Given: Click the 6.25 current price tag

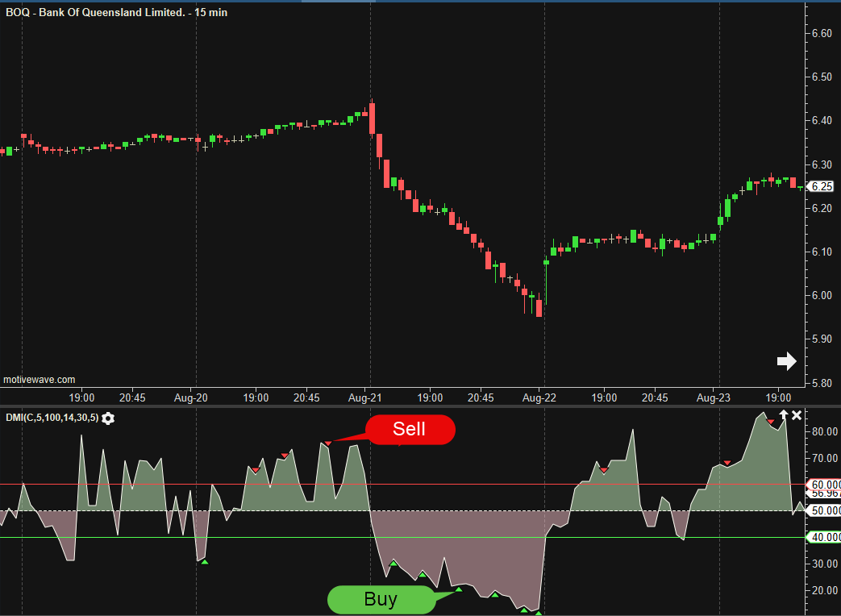Looking at the screenshot, I should pos(822,186).
